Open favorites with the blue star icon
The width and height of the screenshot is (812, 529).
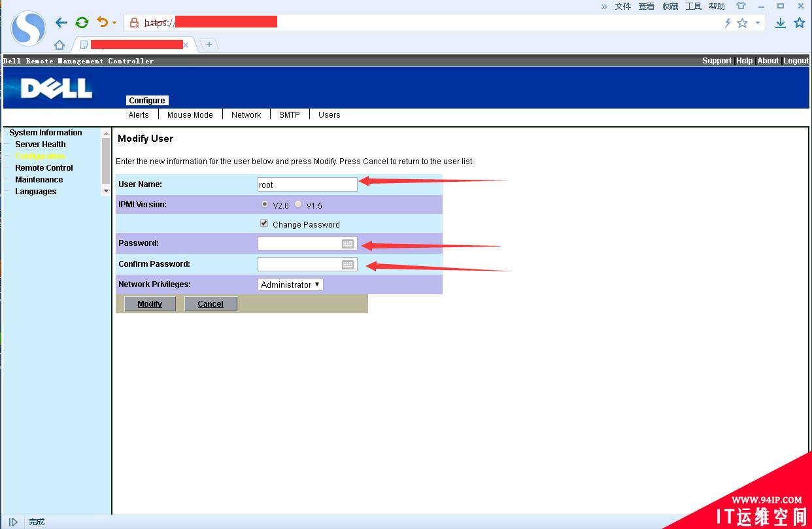click(800, 23)
